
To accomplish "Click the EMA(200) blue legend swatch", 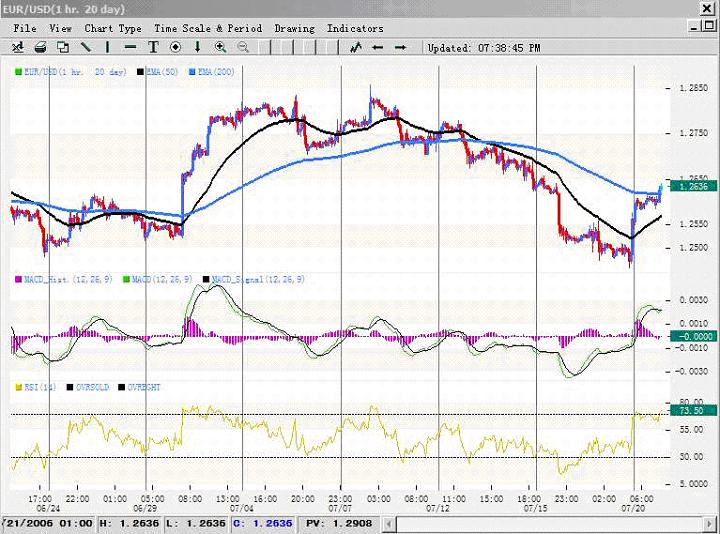I will tap(189, 72).
